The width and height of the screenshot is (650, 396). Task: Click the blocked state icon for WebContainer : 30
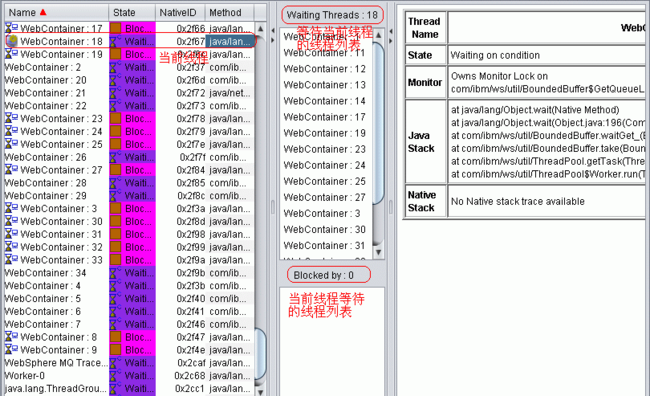tap(116, 221)
